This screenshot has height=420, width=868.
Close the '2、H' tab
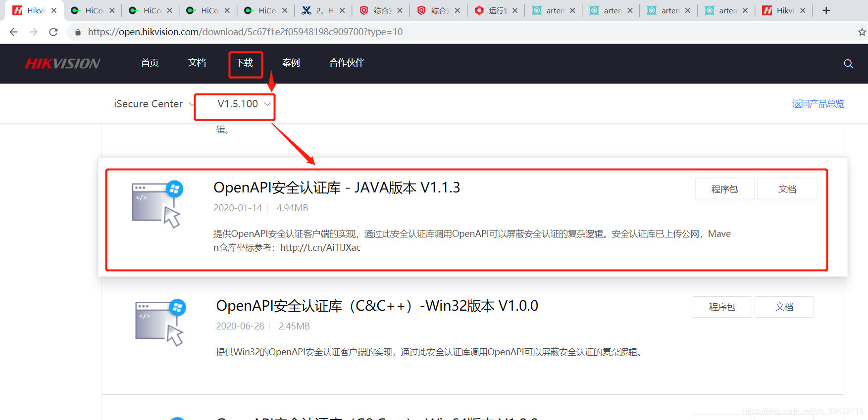point(342,10)
